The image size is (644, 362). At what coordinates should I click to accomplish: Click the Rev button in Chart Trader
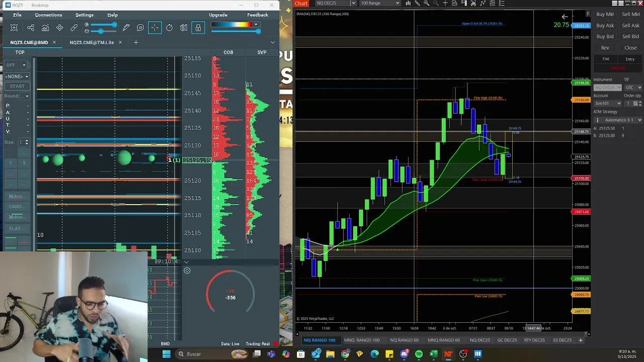click(x=605, y=48)
